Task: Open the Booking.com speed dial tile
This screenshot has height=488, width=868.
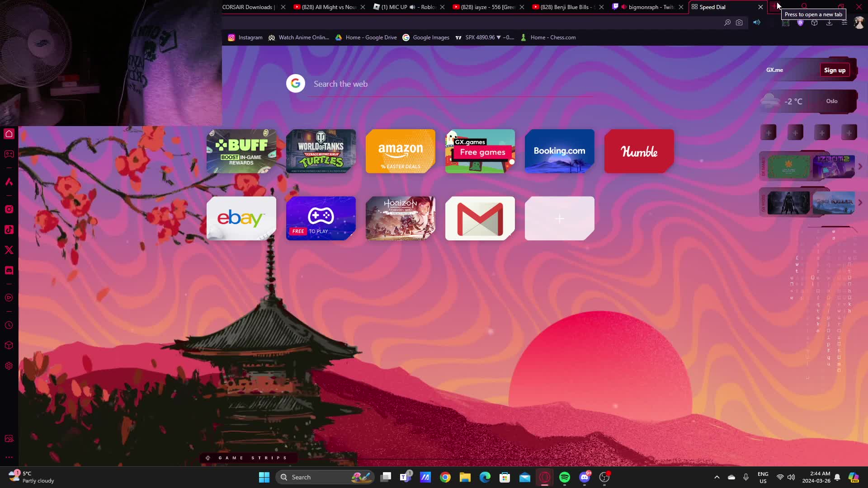Action: (x=560, y=151)
